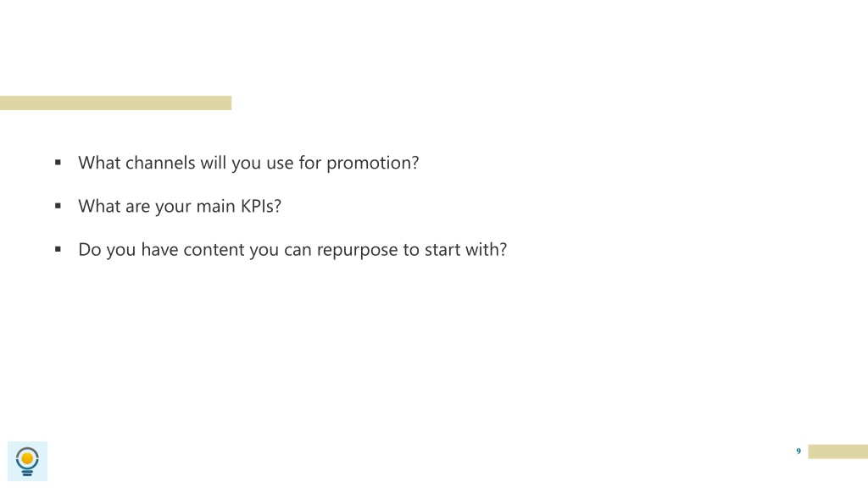Click the bullet marker before KPIs question
868x488 pixels.
(x=58, y=206)
